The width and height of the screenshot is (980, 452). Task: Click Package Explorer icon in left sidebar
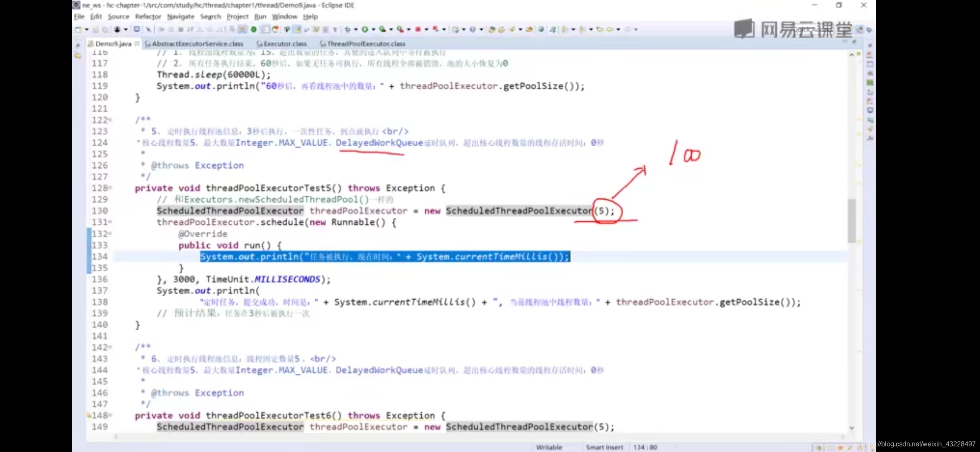click(78, 56)
